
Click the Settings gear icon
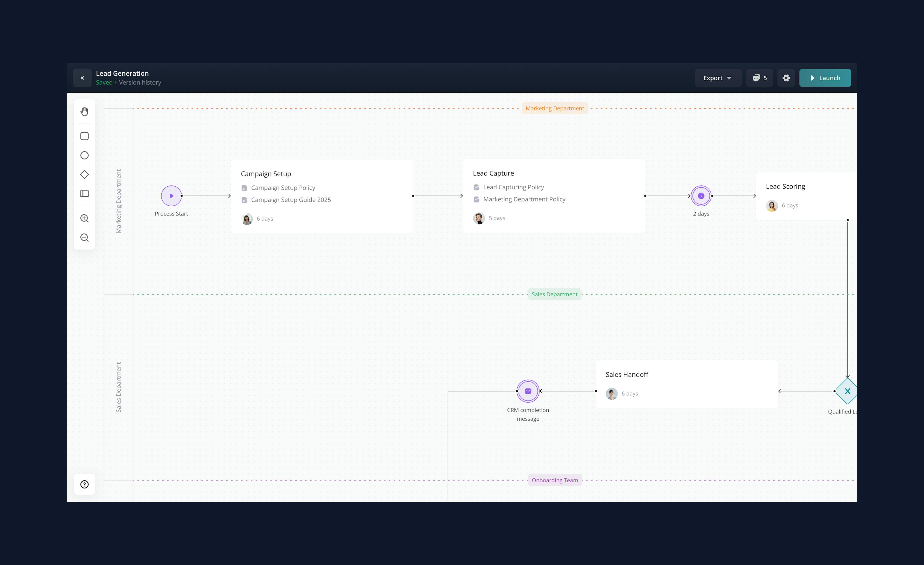[x=786, y=78]
